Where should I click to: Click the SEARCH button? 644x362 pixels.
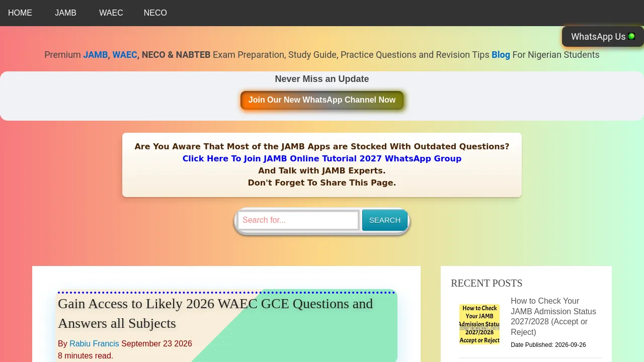pyautogui.click(x=385, y=220)
